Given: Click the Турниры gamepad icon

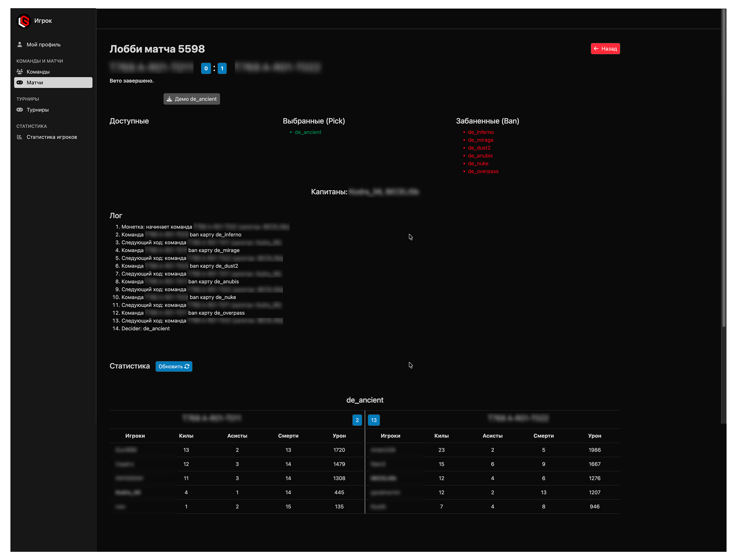Looking at the screenshot, I should (20, 110).
